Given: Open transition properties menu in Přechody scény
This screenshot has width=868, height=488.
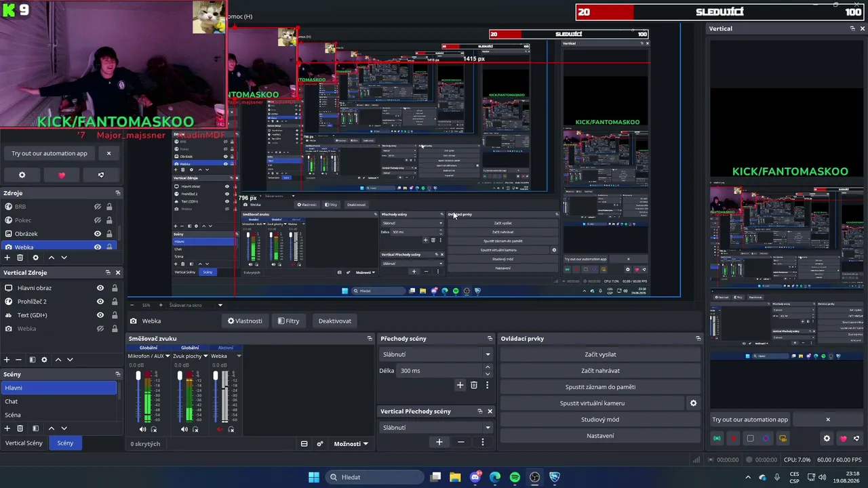Looking at the screenshot, I should tap(487, 385).
